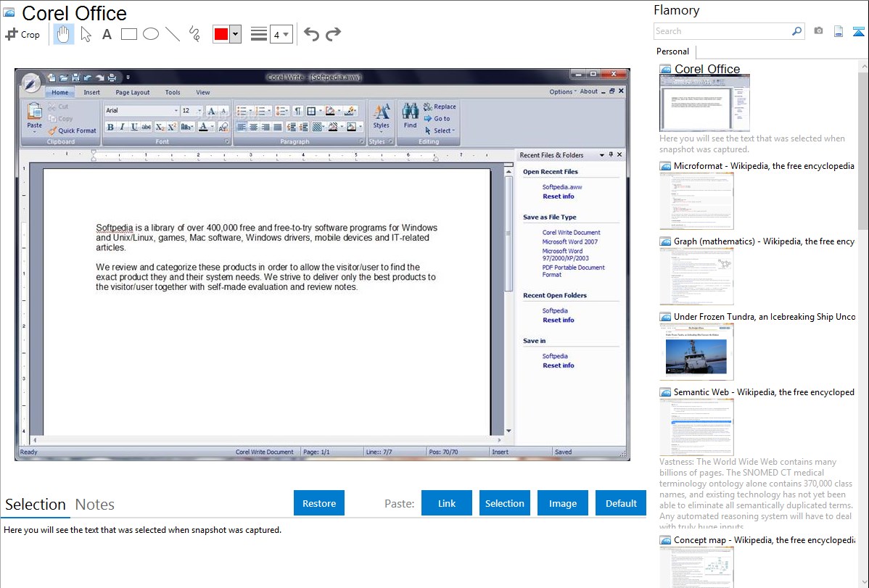869x588 pixels.
Task: Open the Under Frozen Tundra snapshot title
Action: click(765, 317)
